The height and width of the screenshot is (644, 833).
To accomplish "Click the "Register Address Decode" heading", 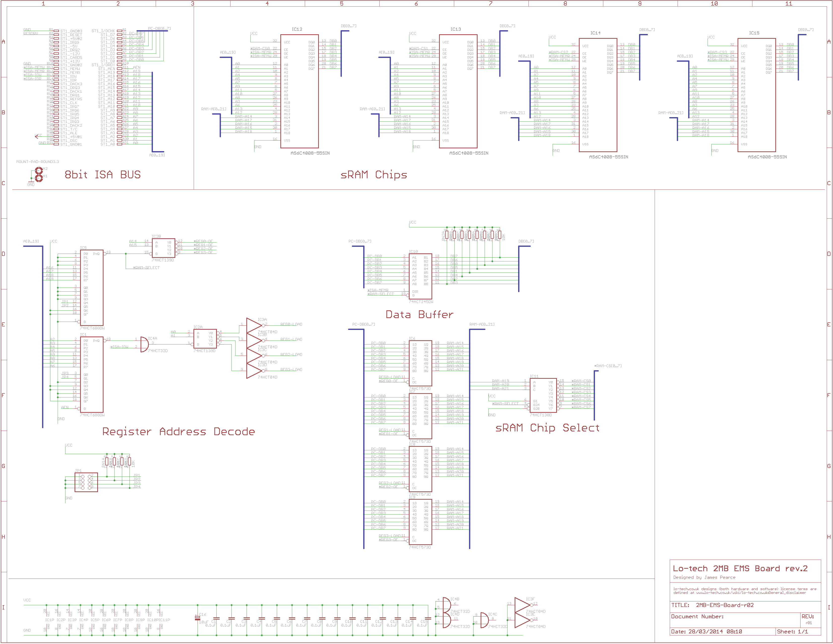I will (179, 432).
